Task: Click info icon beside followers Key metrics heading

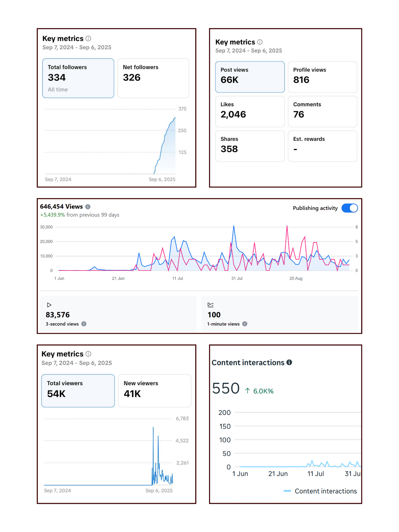Action: pyautogui.click(x=88, y=38)
